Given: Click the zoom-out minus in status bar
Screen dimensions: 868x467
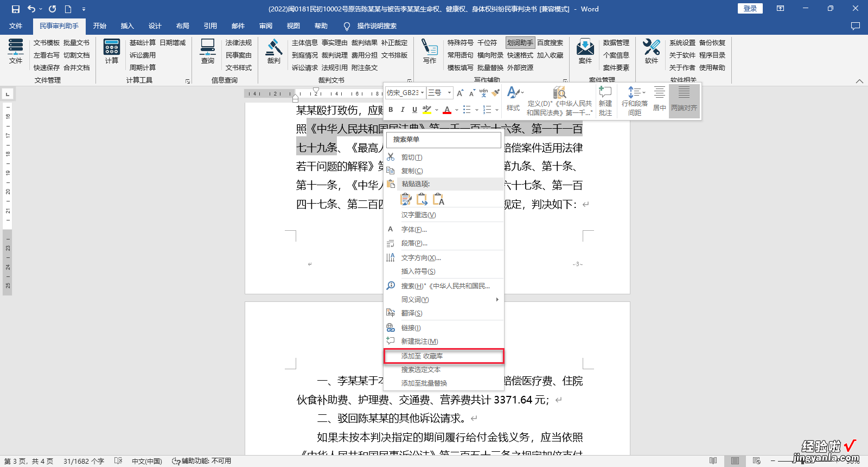Looking at the screenshot, I should pyautogui.click(x=773, y=461).
